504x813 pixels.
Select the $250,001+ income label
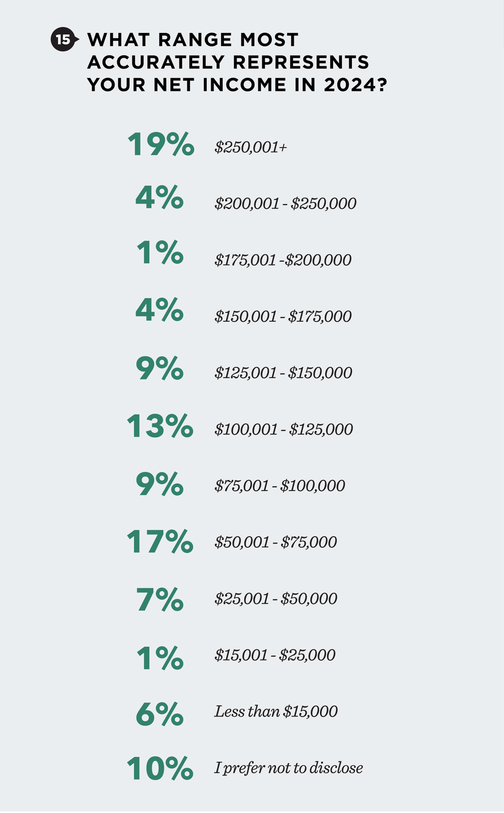pos(250,147)
